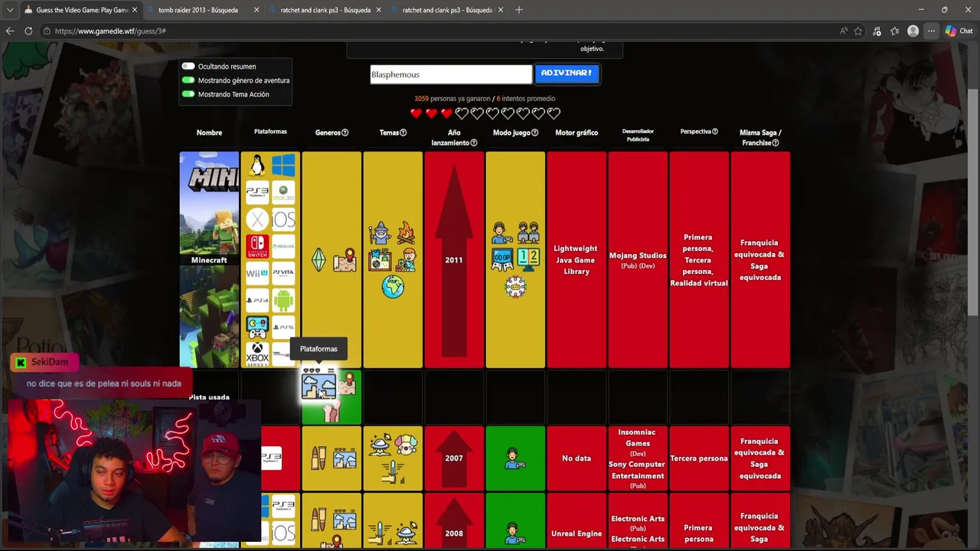Viewport: 980px width, 551px height.
Task: Click the Windows logo platform icon
Action: (x=283, y=165)
